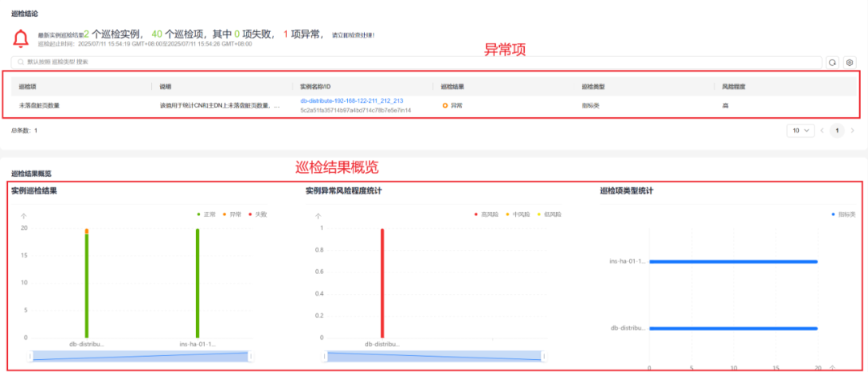Click the 实例名称/ID column header
The height and width of the screenshot is (372, 868).
[315, 87]
